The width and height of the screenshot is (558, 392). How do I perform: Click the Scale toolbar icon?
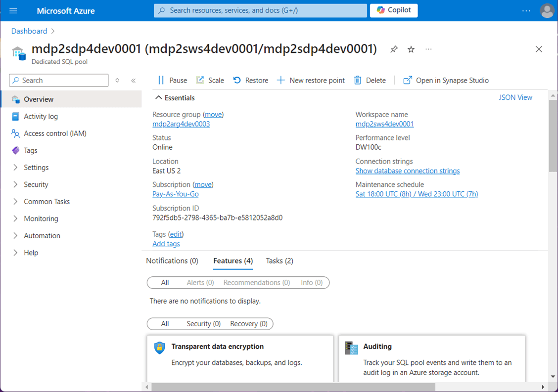click(x=200, y=80)
